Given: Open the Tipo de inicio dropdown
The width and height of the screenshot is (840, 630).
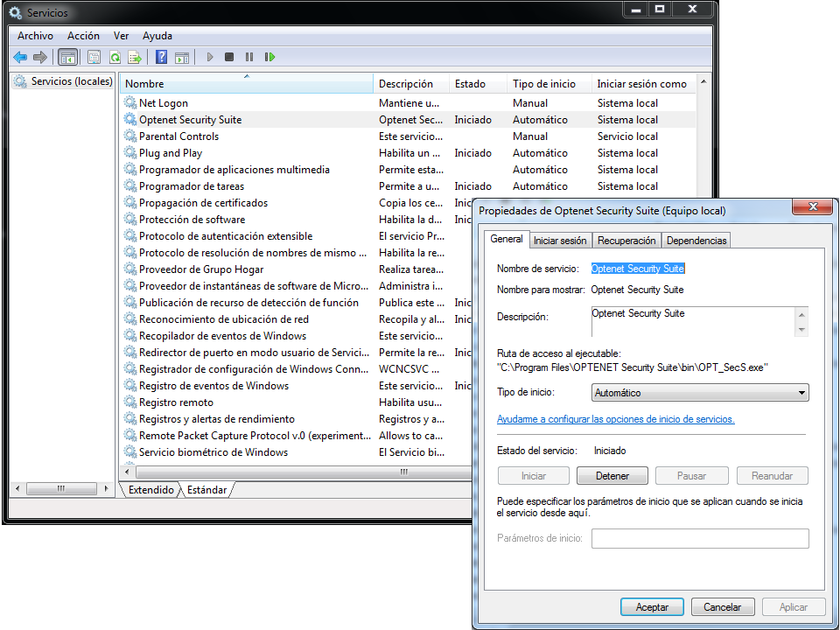Looking at the screenshot, I should [699, 394].
